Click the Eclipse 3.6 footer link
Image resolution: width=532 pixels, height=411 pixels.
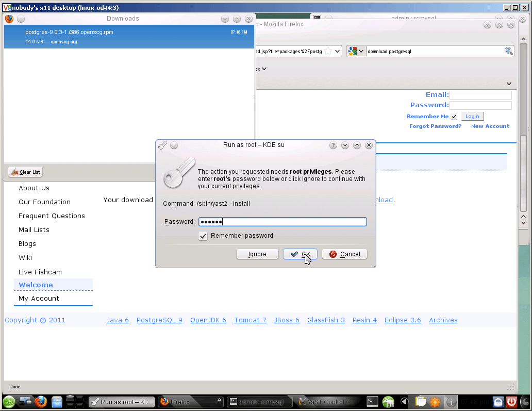[403, 320]
